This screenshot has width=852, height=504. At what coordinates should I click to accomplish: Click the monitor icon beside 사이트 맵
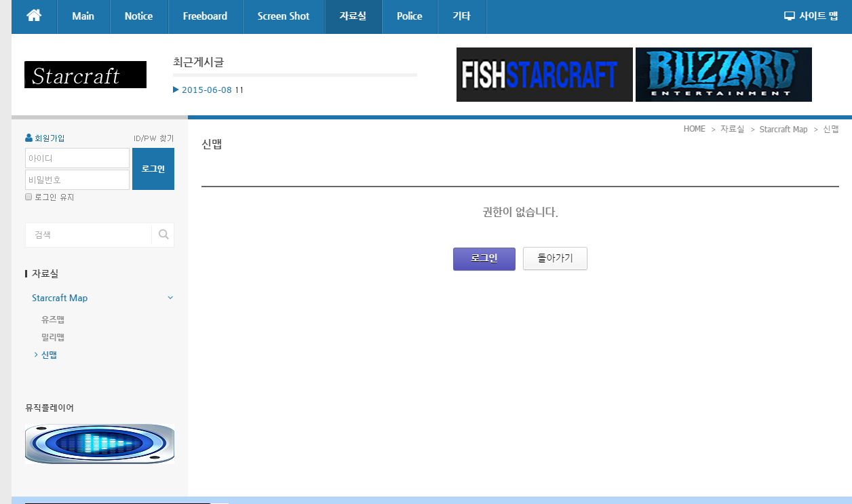tap(789, 16)
